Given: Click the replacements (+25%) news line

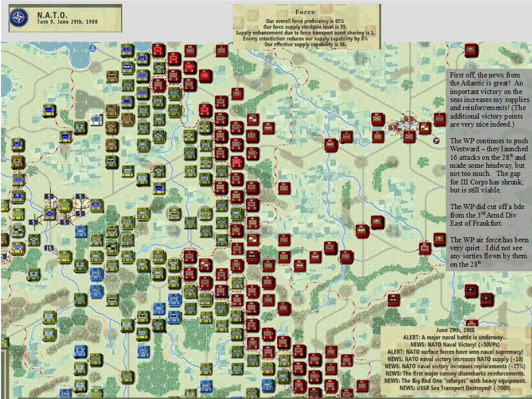Looking at the screenshot, I should [455, 366].
